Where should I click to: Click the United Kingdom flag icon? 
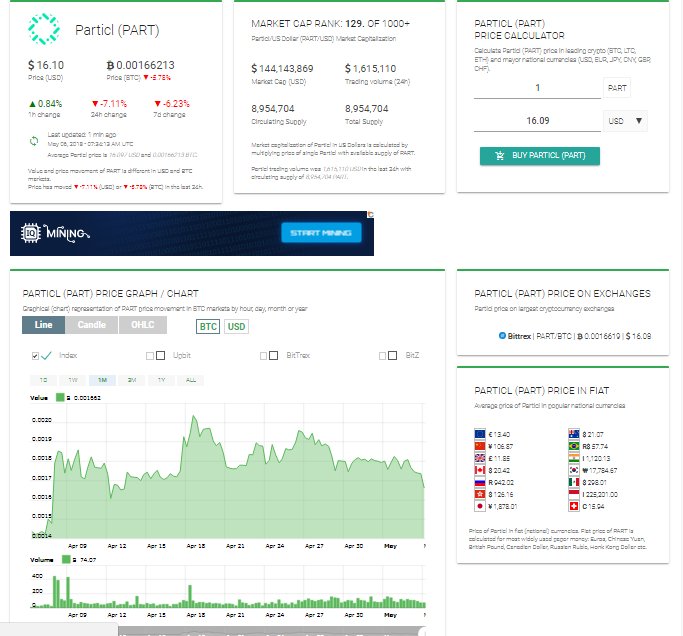[480, 458]
